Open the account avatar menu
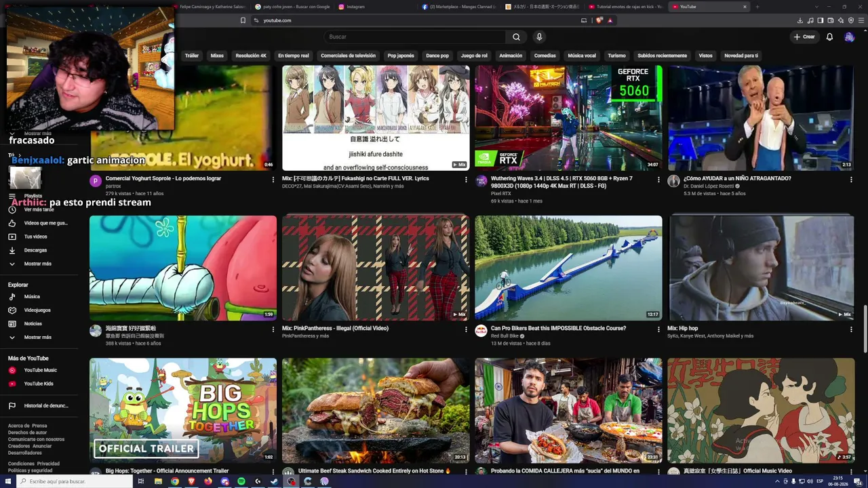The height and width of the screenshot is (488, 868). pos(849,37)
